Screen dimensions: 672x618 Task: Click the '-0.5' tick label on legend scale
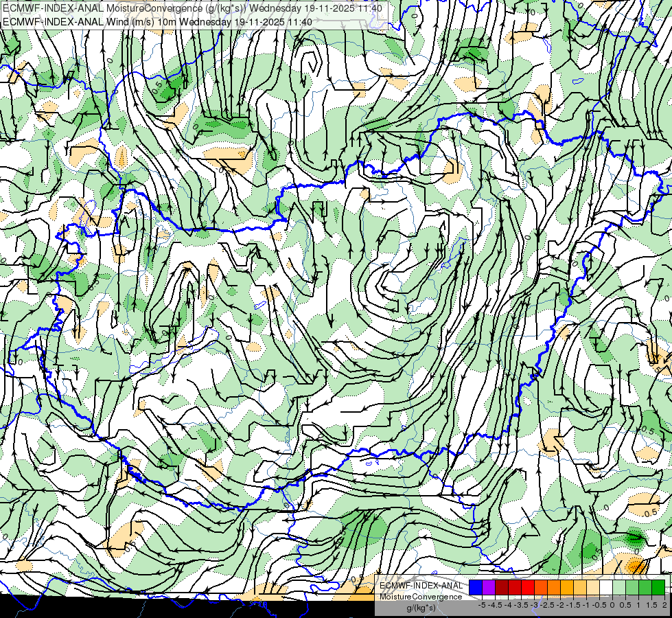click(599, 605)
